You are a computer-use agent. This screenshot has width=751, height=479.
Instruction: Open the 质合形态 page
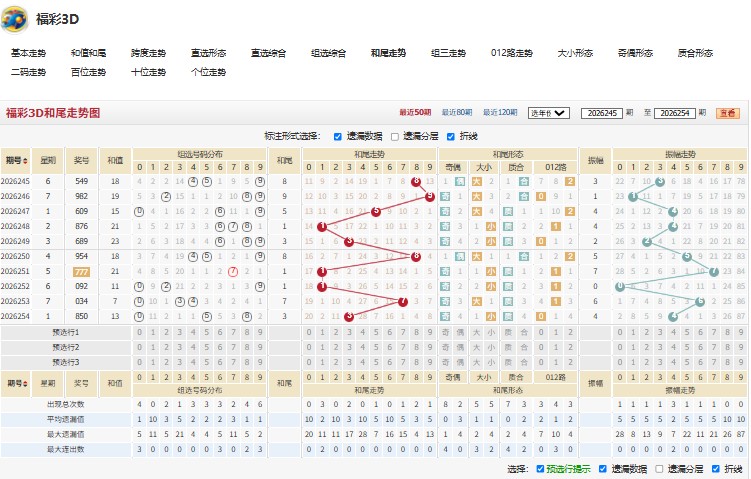pos(695,53)
